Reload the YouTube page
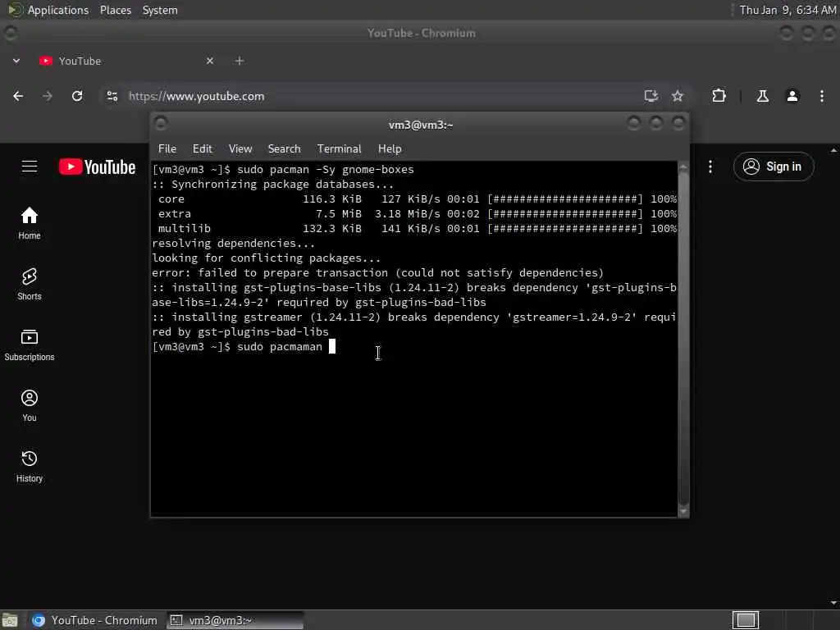 tap(77, 96)
